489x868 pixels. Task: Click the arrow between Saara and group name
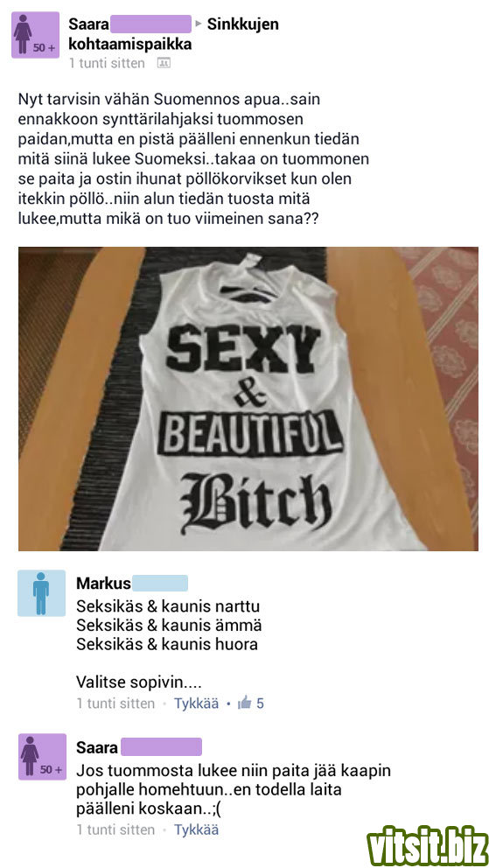[x=199, y=24]
